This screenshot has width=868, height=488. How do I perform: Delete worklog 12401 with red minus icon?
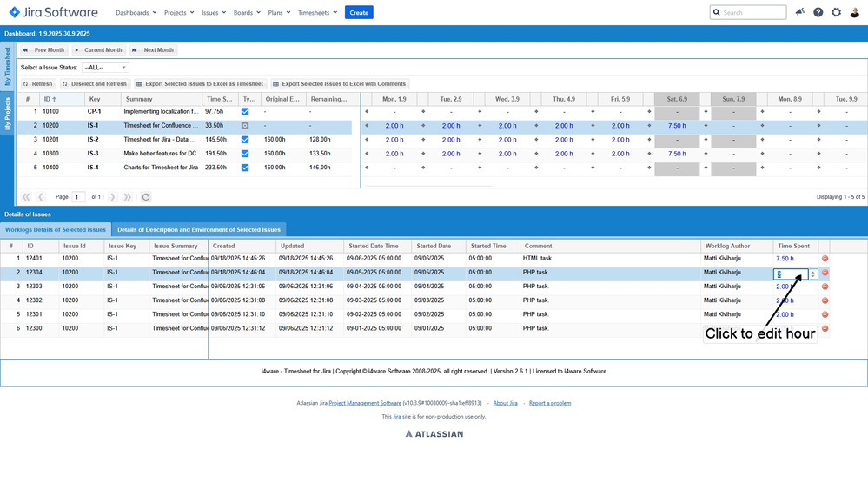point(825,259)
